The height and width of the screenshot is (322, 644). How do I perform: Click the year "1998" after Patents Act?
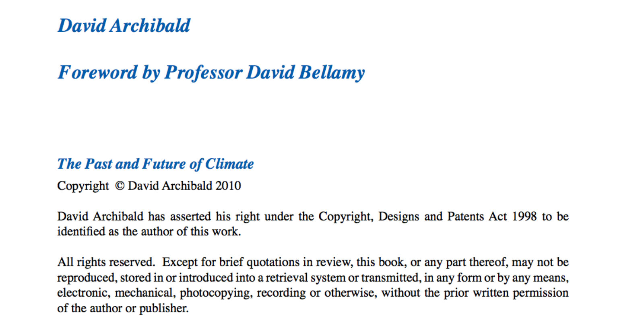click(x=524, y=217)
